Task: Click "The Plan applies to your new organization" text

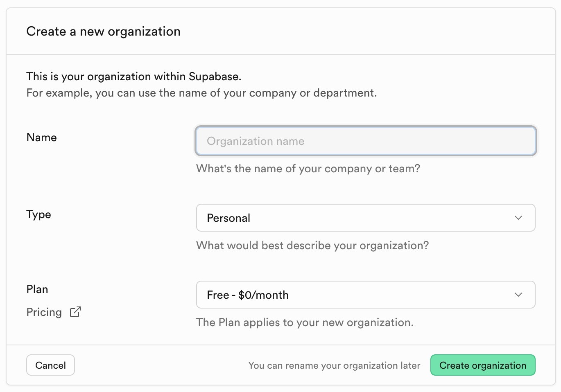Action: coord(305,322)
